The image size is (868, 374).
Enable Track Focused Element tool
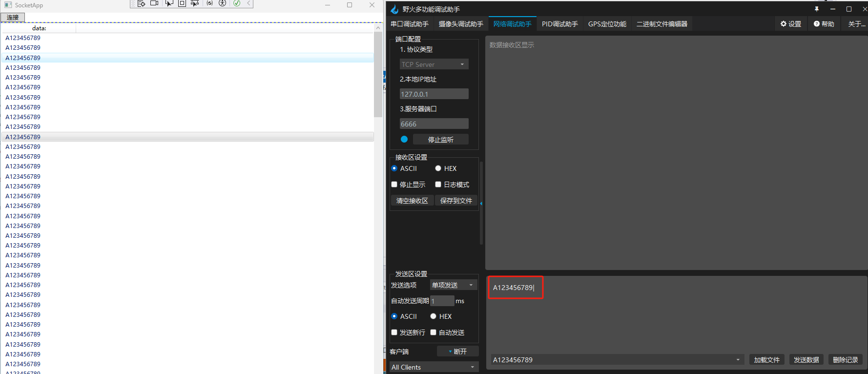tap(194, 3)
